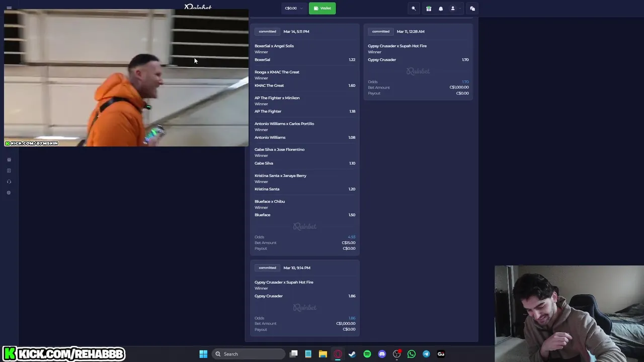Open the notifications bell

(x=441, y=9)
